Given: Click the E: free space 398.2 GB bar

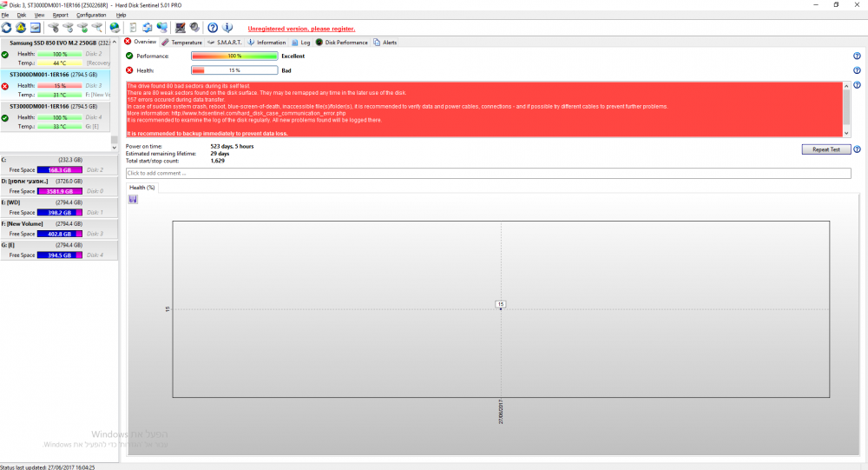Looking at the screenshot, I should click(x=60, y=213).
